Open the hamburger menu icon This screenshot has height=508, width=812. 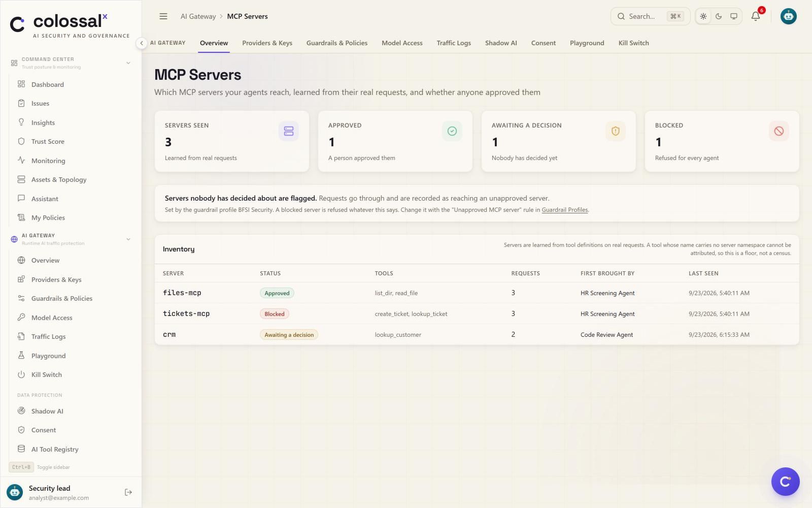[x=163, y=16]
